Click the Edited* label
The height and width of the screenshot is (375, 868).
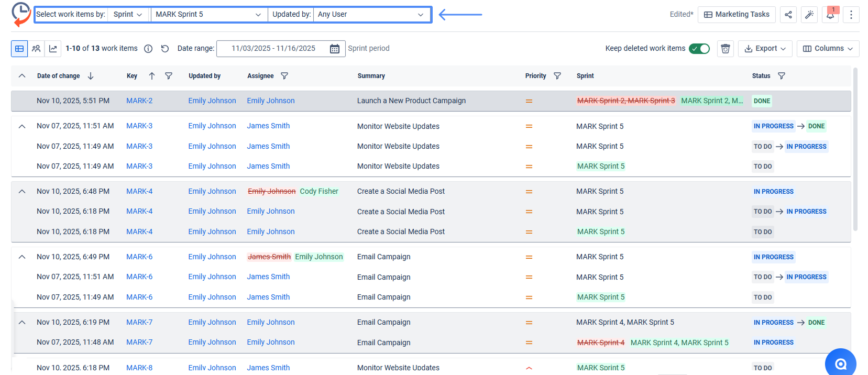682,15
